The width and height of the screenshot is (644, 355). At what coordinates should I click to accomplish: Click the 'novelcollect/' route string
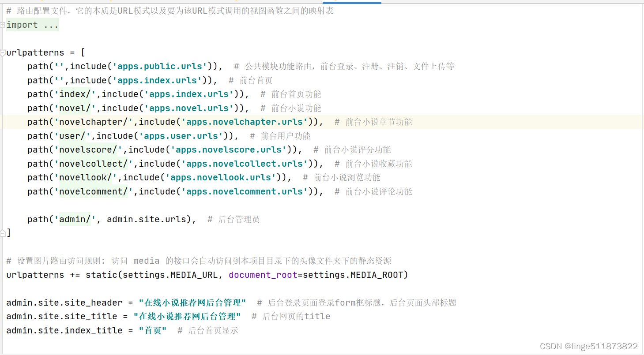(x=94, y=164)
